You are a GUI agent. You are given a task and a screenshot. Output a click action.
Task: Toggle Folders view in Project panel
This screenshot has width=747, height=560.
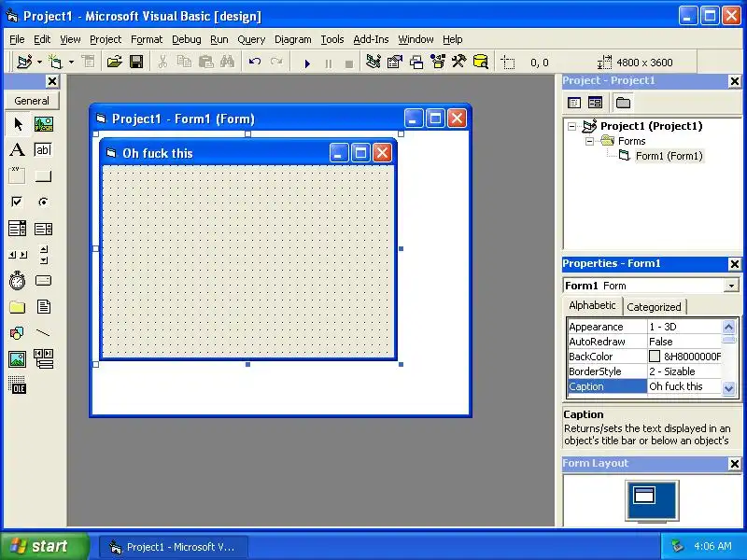click(623, 103)
